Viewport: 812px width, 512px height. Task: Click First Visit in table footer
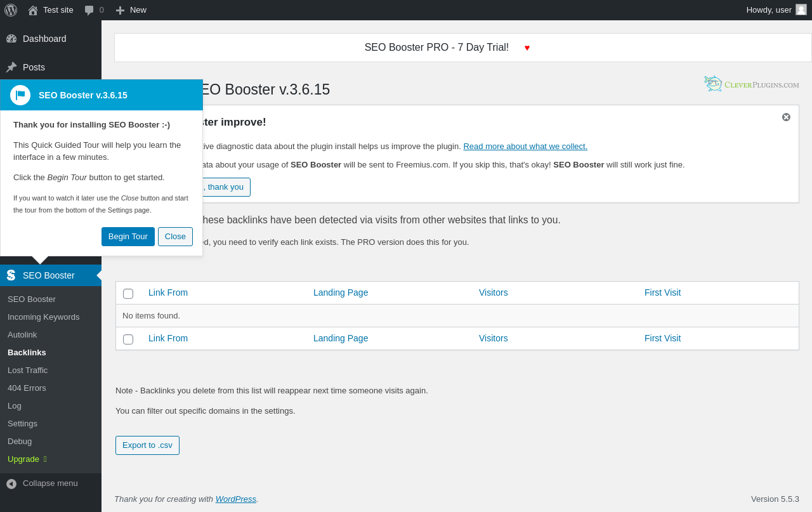662,339
